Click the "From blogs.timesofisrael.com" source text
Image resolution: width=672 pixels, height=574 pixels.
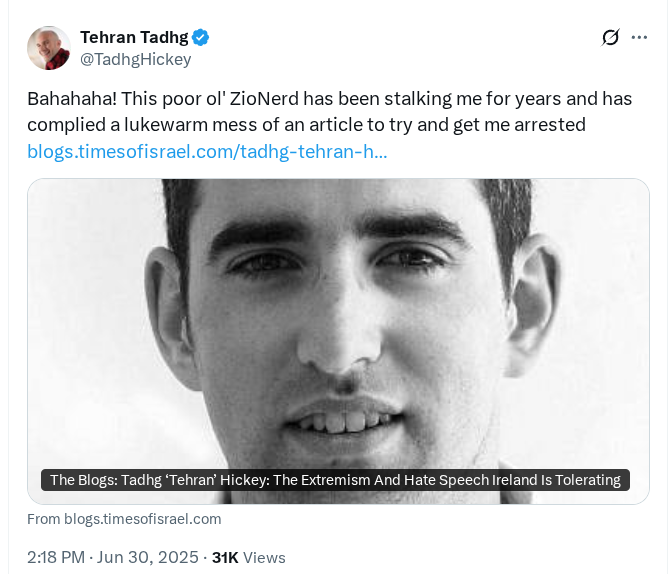(x=124, y=519)
